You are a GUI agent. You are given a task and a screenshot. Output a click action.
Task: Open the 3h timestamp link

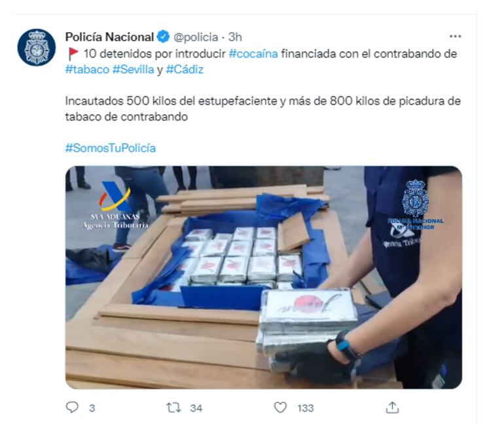(235, 37)
